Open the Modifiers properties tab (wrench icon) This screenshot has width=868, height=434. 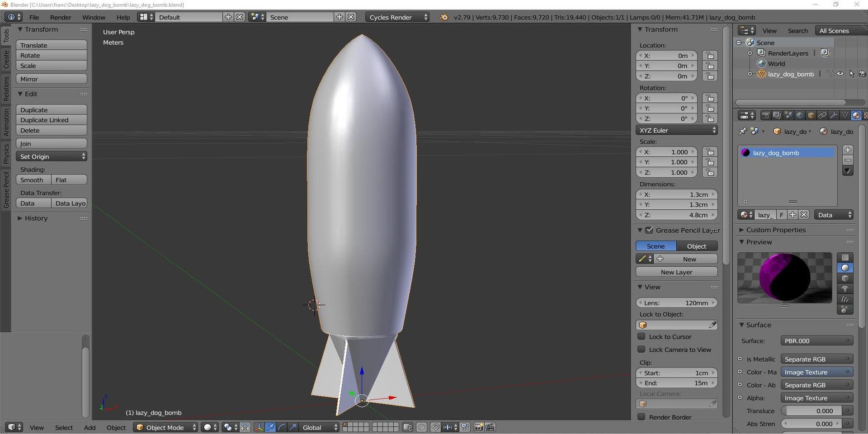tap(834, 115)
